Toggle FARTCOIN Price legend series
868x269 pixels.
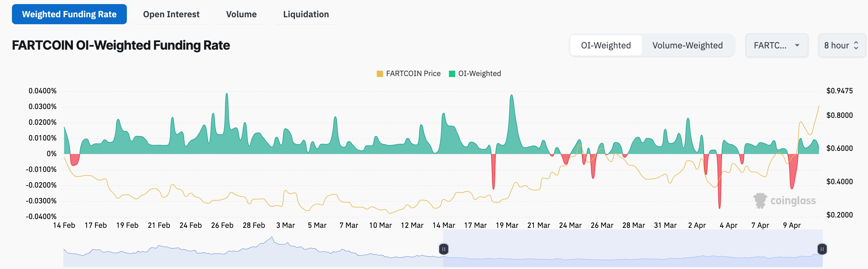pyautogui.click(x=408, y=74)
